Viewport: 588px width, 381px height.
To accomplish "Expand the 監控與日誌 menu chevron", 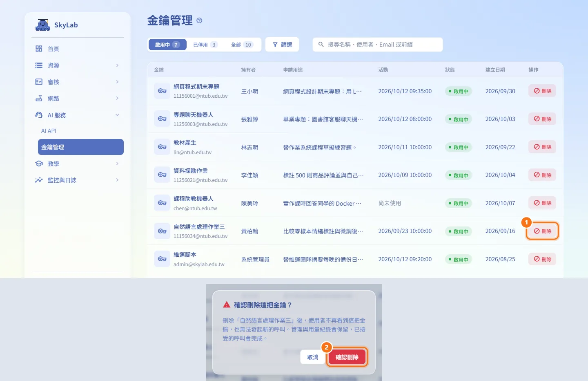I will (117, 180).
